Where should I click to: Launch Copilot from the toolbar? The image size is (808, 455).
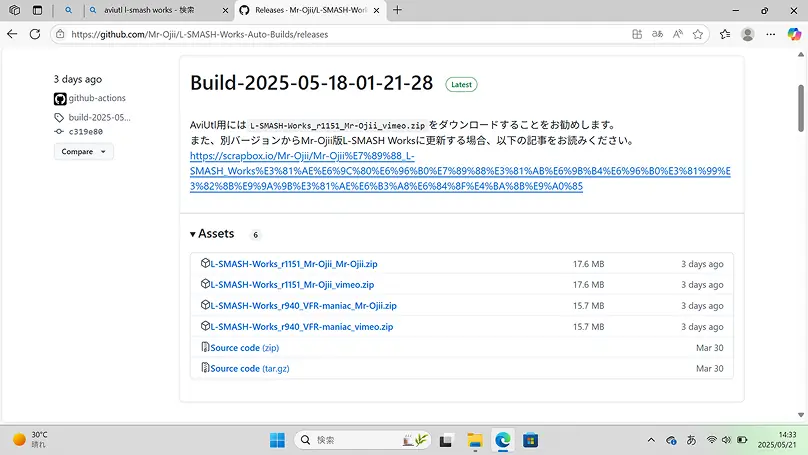794,34
